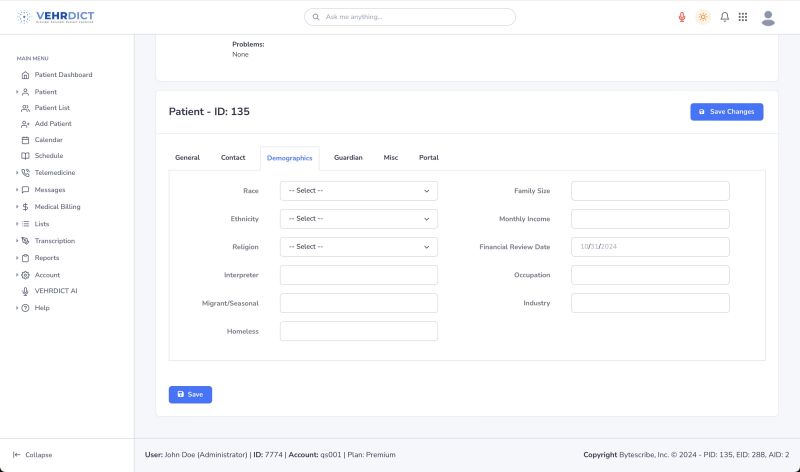Switch to the Portal tab
Viewport: 800px width, 472px height.
(429, 158)
